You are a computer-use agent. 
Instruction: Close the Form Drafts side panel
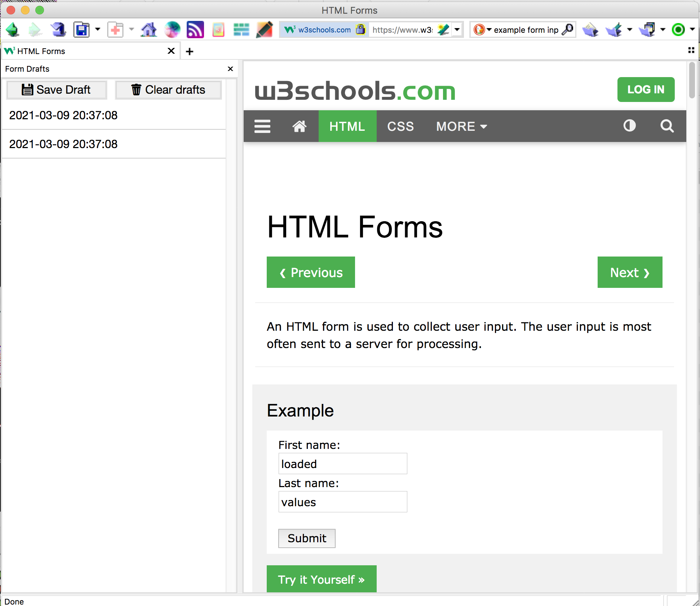(230, 69)
